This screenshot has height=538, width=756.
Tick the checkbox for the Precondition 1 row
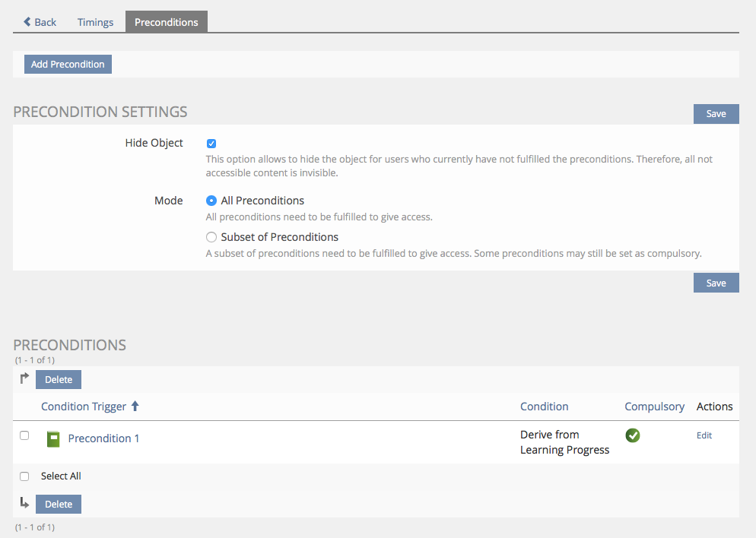[x=24, y=435]
